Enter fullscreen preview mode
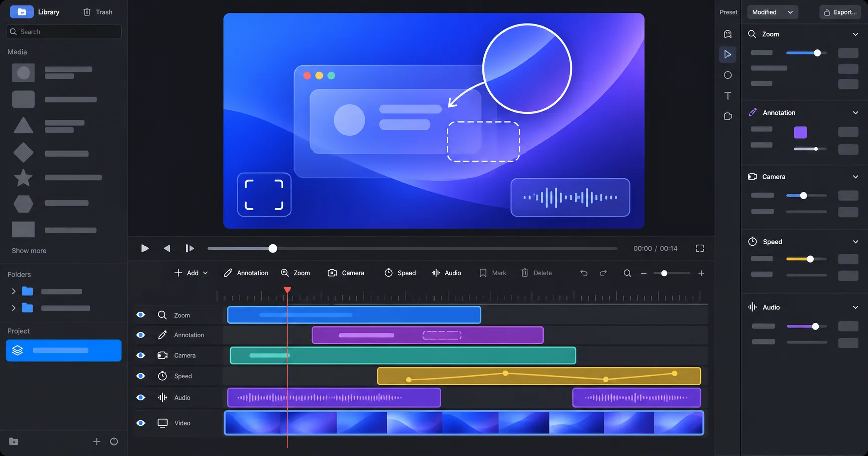The width and height of the screenshot is (868, 456). 700,248
